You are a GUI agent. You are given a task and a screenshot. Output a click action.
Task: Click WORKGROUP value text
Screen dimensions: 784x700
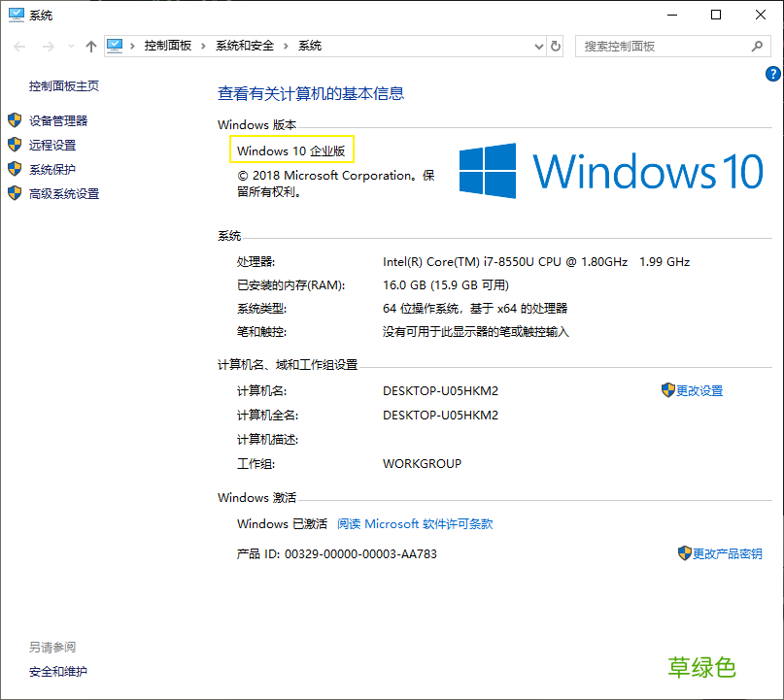tap(422, 464)
